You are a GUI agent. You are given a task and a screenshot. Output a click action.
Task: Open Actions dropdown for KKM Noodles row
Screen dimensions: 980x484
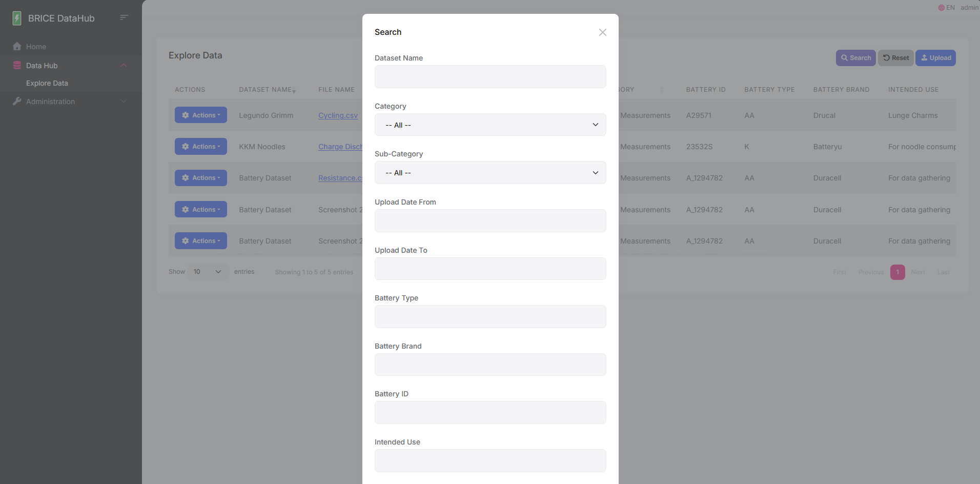point(201,146)
